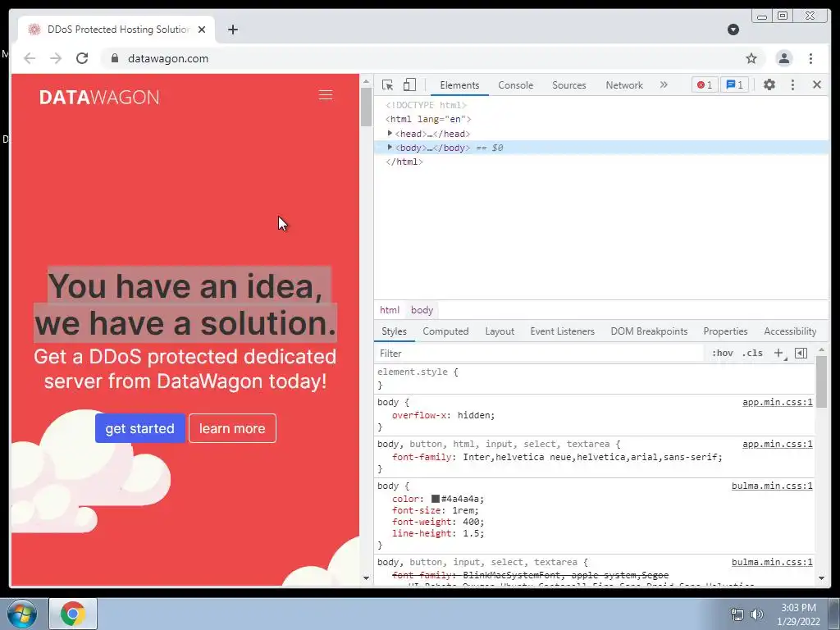
Task: Open the Layout pane tab
Action: (x=500, y=331)
